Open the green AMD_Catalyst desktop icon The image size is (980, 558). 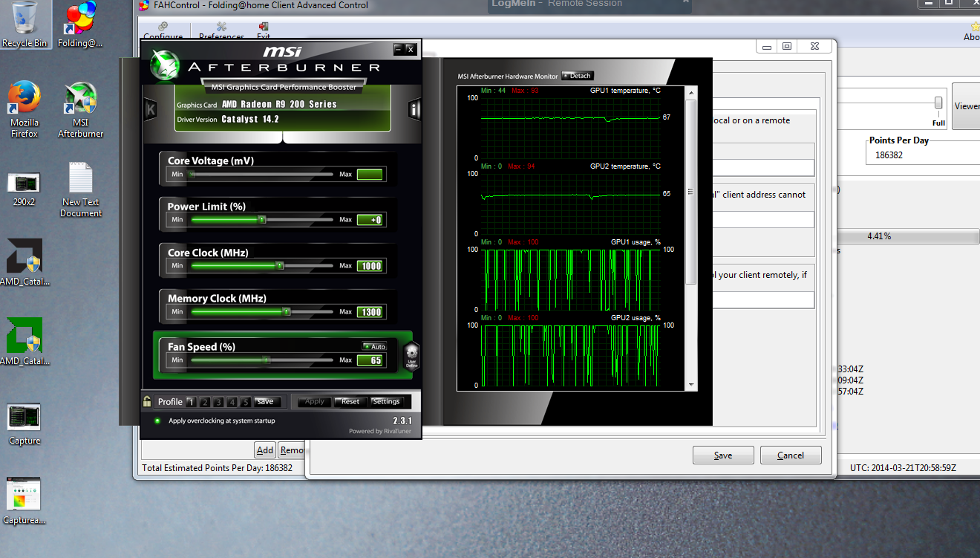click(x=24, y=342)
